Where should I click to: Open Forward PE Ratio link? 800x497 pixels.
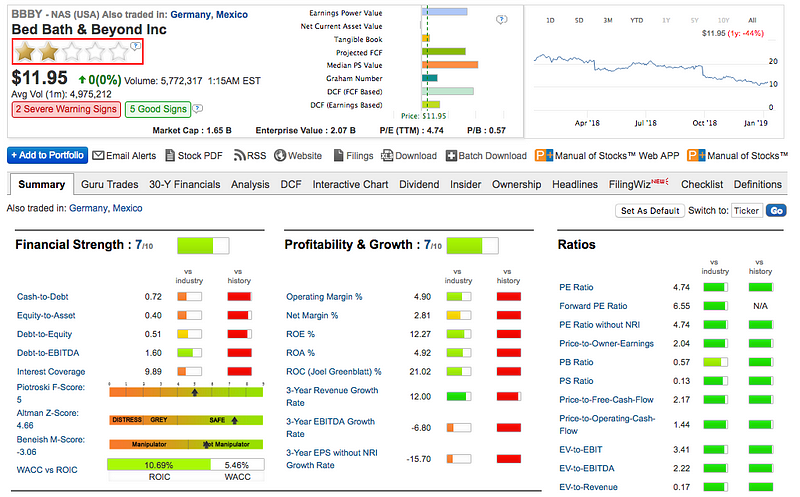[593, 306]
